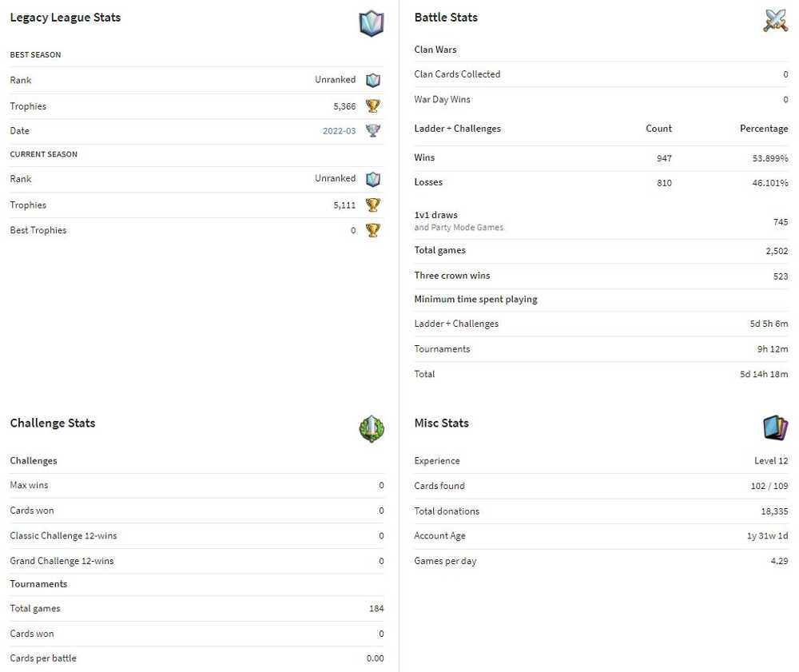Click the Legacy League Stats heading
The height and width of the screenshot is (672, 799).
[66, 18]
